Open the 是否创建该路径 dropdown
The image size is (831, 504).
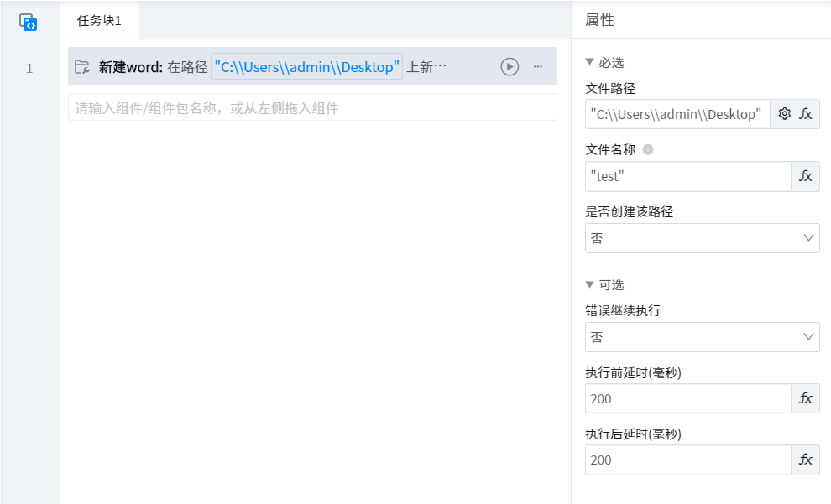point(702,238)
